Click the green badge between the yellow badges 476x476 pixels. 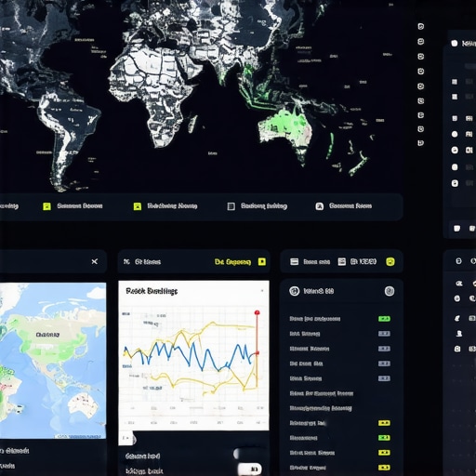coord(384,438)
